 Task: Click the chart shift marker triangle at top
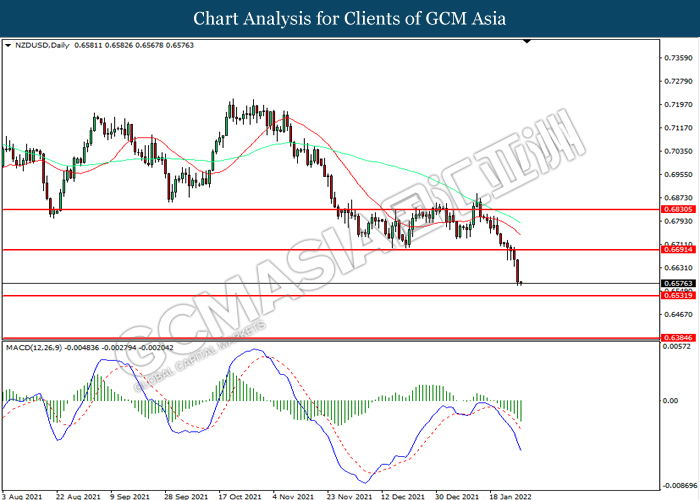click(527, 42)
